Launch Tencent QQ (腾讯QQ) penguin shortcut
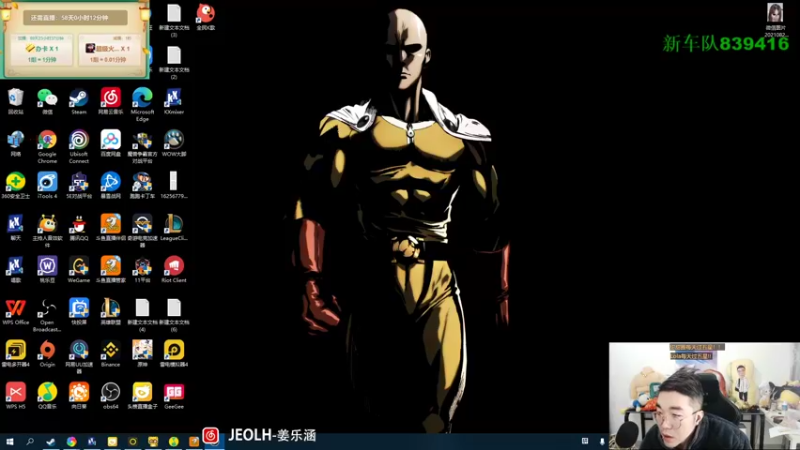 tap(79, 224)
